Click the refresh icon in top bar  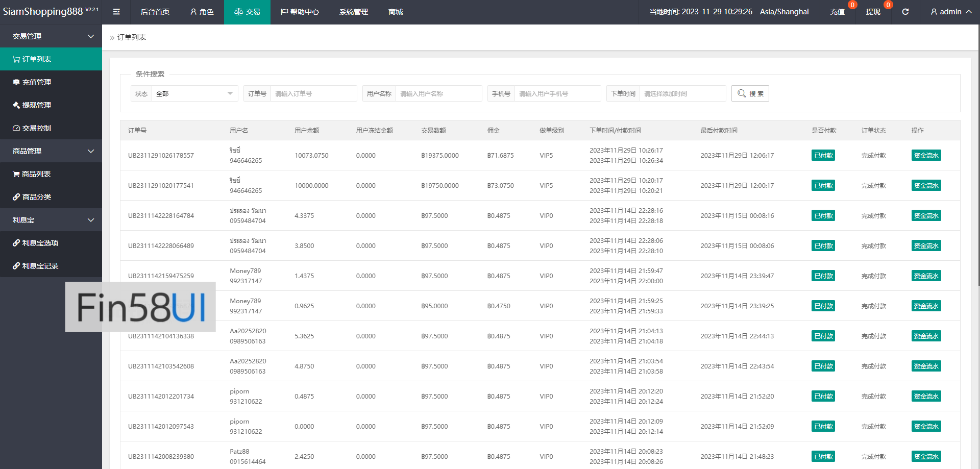click(x=905, y=12)
